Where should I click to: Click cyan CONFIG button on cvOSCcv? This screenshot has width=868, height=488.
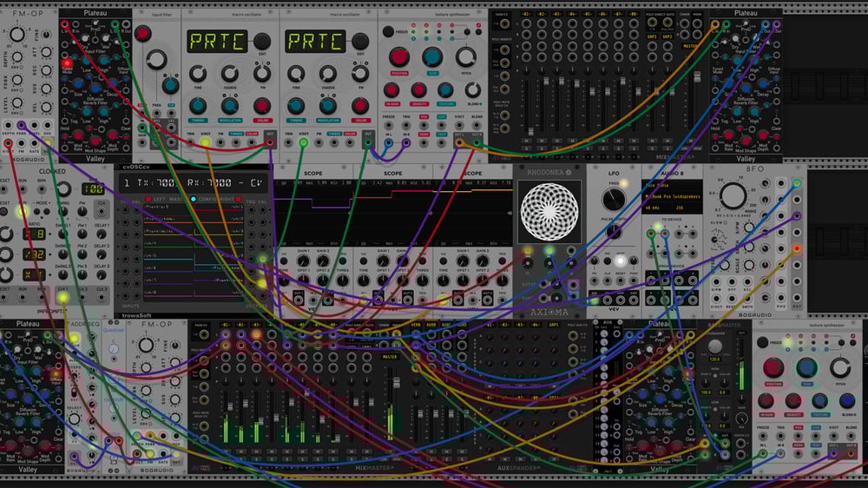[194, 199]
